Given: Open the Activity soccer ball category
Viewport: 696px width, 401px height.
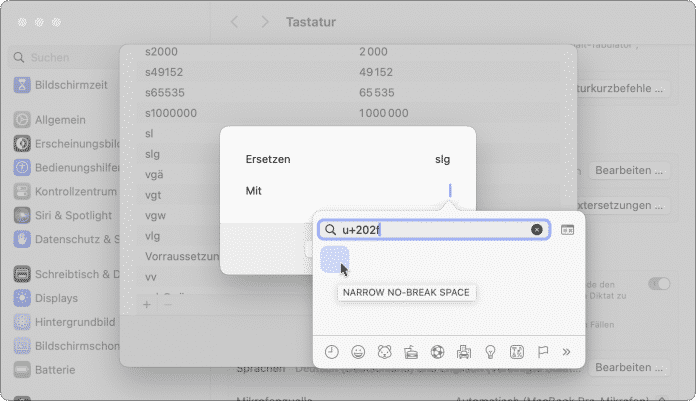Looking at the screenshot, I should point(437,352).
